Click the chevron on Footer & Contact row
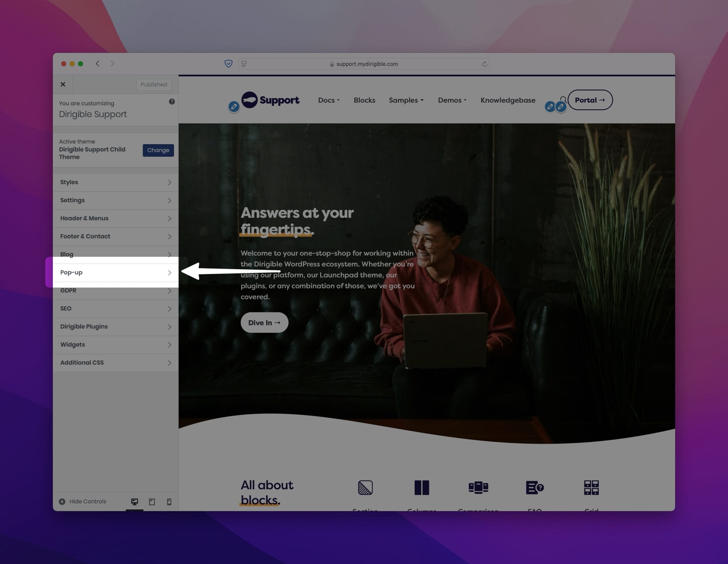The width and height of the screenshot is (728, 564). coord(169,236)
